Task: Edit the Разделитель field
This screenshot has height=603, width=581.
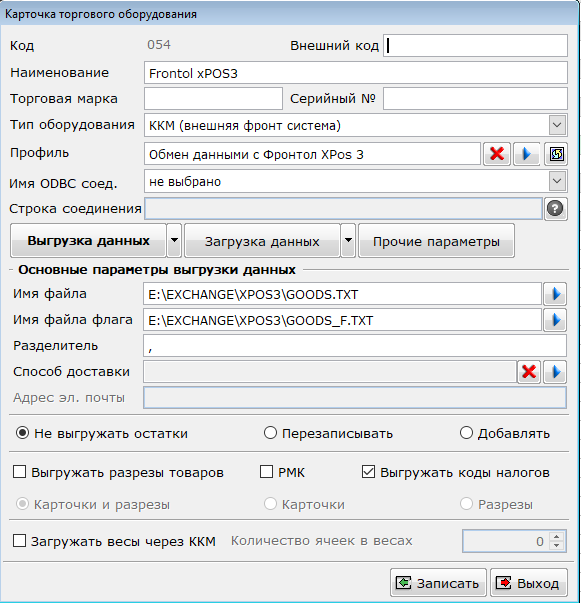Action: click(355, 346)
